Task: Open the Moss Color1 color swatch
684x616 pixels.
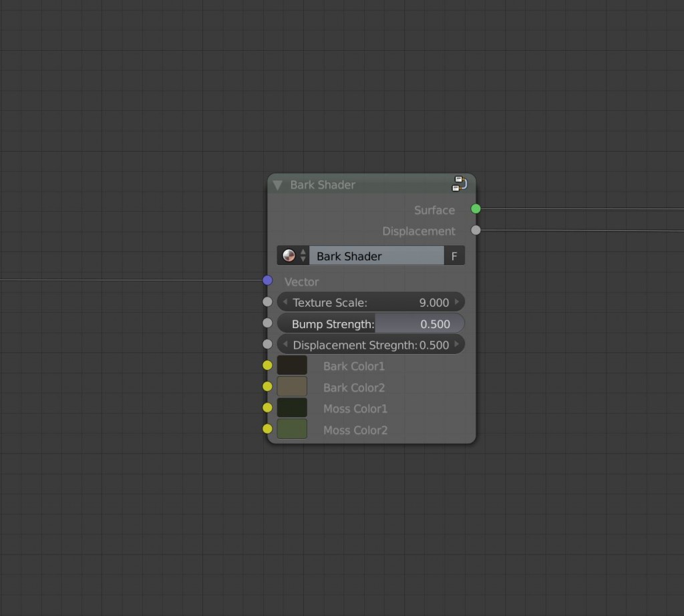Action: pyautogui.click(x=291, y=408)
